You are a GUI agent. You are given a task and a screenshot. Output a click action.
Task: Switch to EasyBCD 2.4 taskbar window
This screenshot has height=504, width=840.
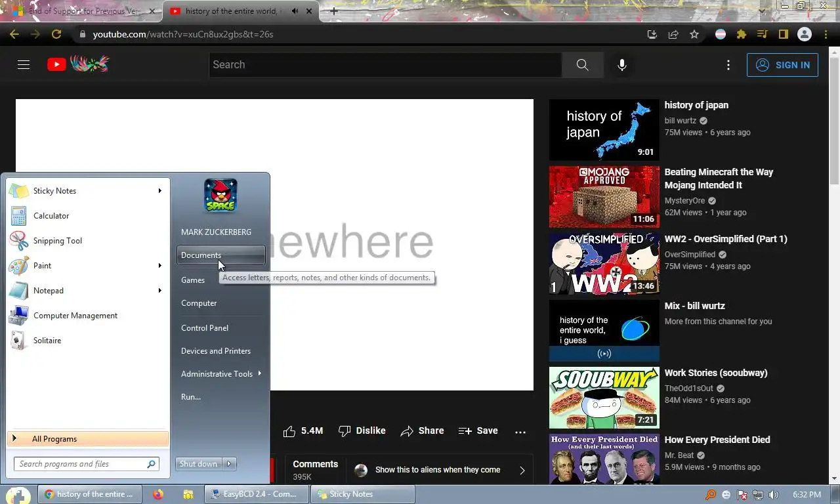coord(257,494)
